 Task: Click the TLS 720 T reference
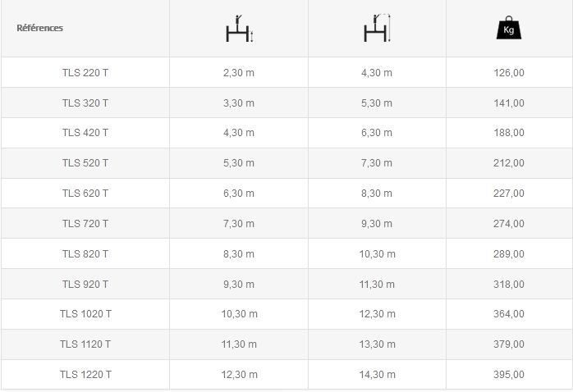(85, 224)
